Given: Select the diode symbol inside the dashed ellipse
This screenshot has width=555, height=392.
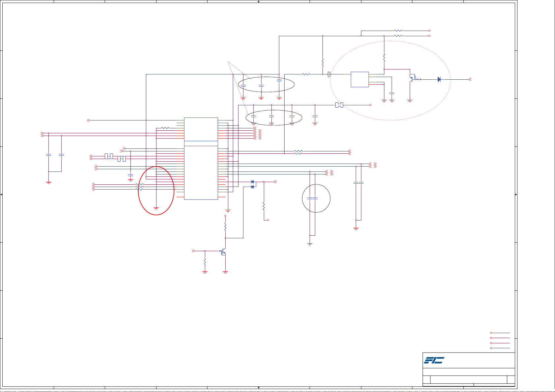Looking at the screenshot, I should pos(439,79).
